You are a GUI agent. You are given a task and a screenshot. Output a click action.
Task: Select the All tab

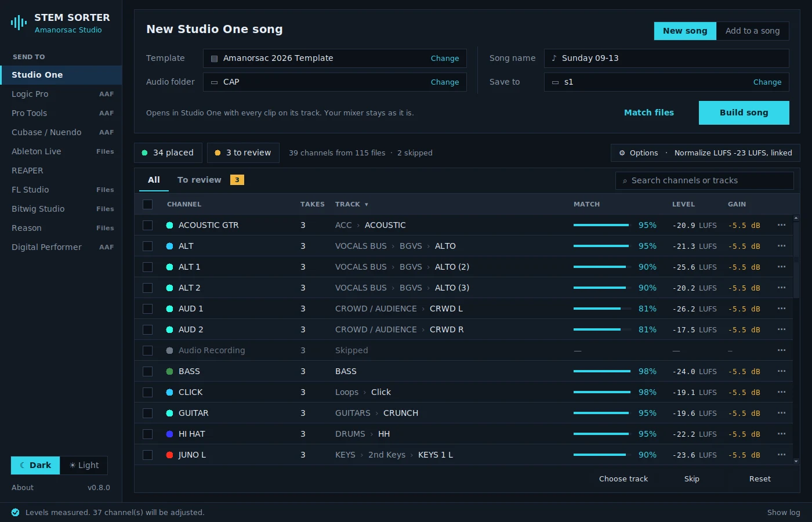point(154,180)
